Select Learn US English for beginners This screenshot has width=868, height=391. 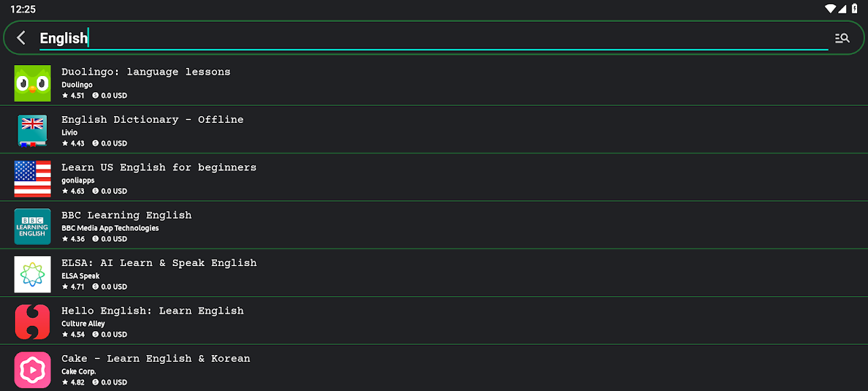[159, 167]
